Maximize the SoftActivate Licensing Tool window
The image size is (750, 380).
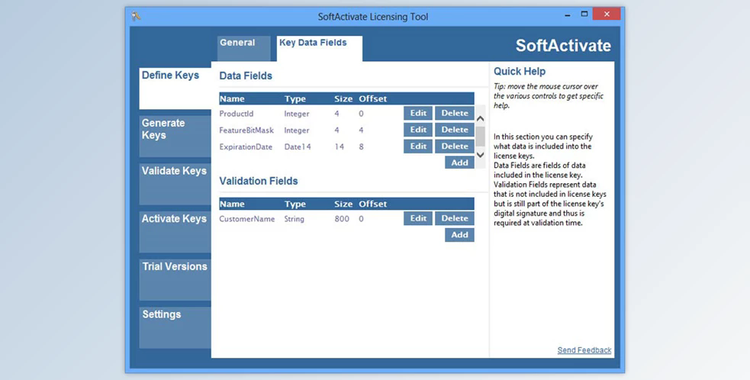click(584, 14)
